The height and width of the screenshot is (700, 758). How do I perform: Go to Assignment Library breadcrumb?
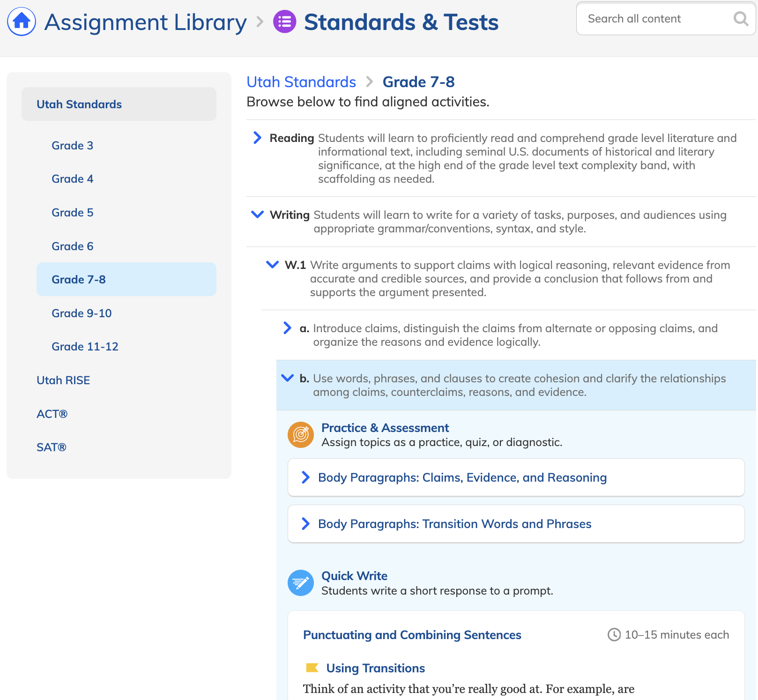point(146,22)
